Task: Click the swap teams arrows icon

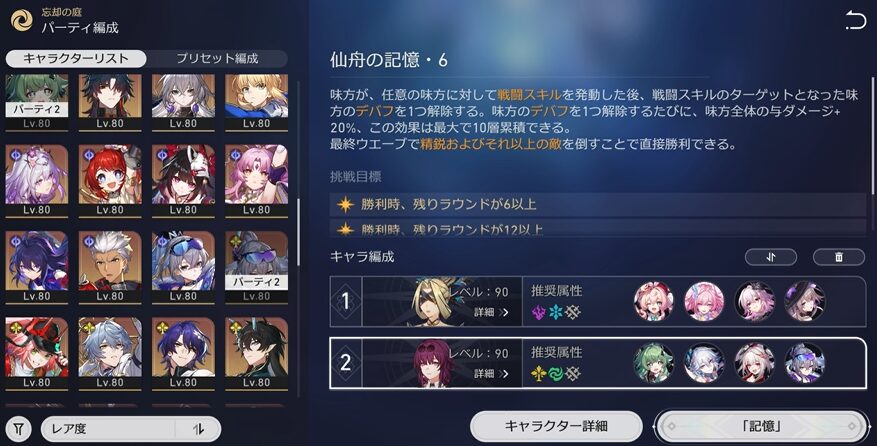Action: tap(771, 257)
